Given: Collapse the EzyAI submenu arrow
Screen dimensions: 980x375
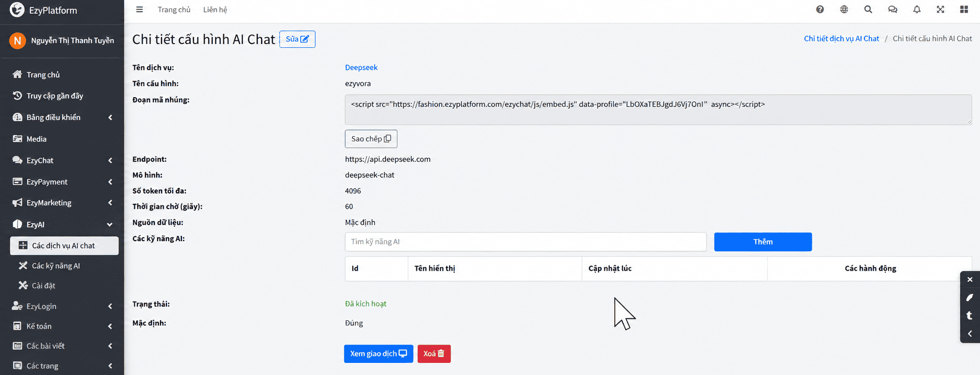Looking at the screenshot, I should click(110, 225).
